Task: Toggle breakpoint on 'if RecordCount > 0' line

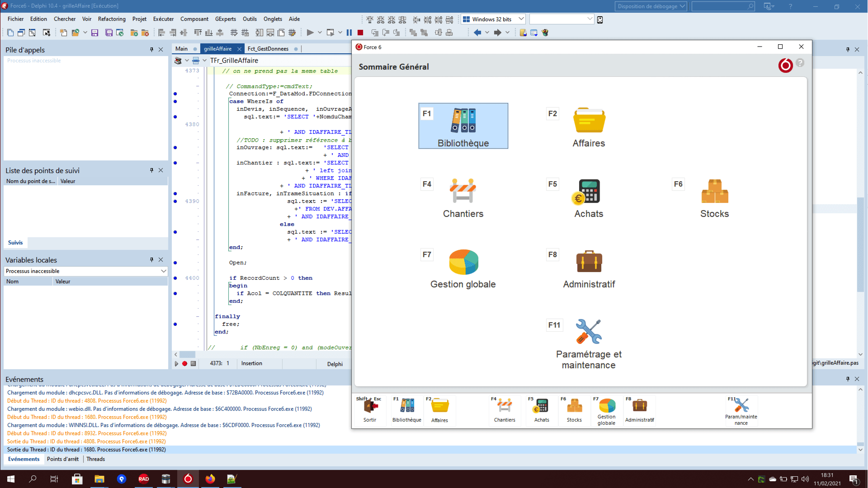Action: tap(175, 278)
